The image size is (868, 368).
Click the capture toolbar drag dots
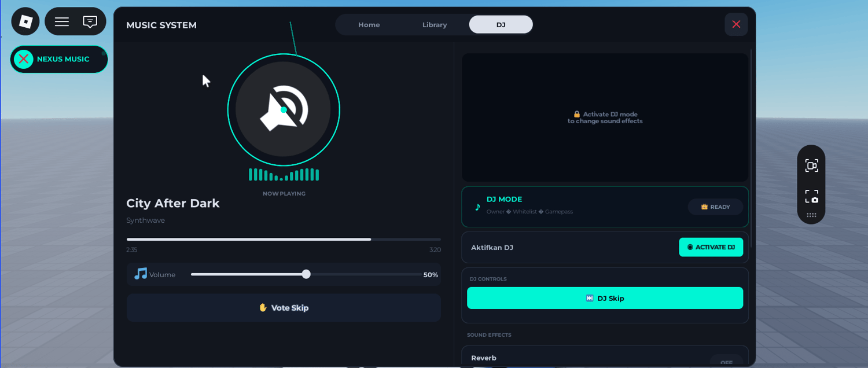(x=811, y=215)
